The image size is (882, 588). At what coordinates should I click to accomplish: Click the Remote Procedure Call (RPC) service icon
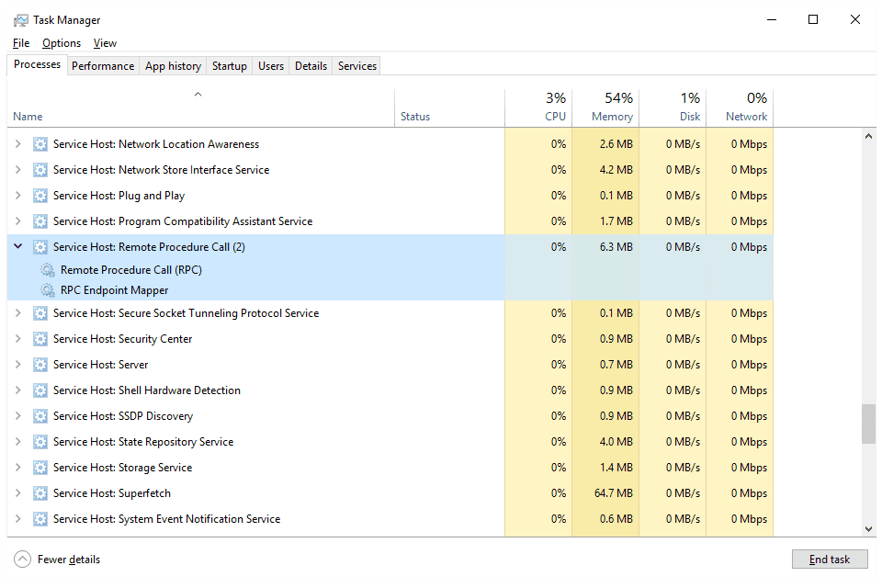[48, 270]
